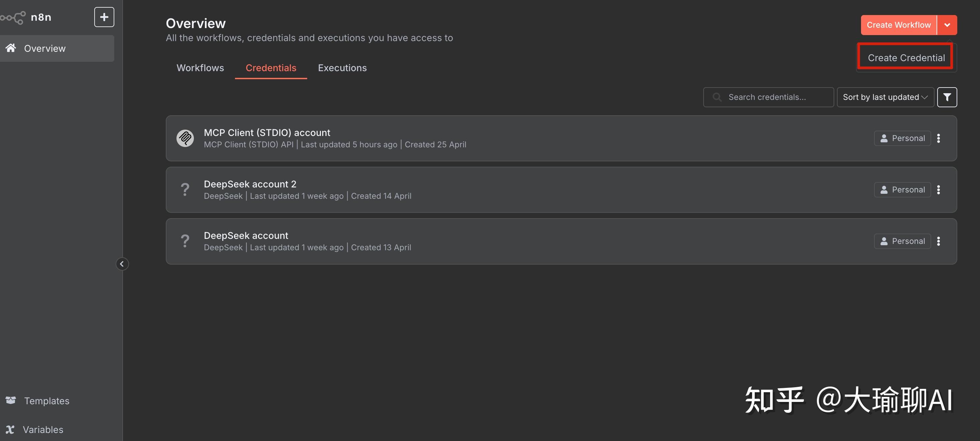
Task: Click the plus icon beside n8n logo
Action: [x=104, y=17]
